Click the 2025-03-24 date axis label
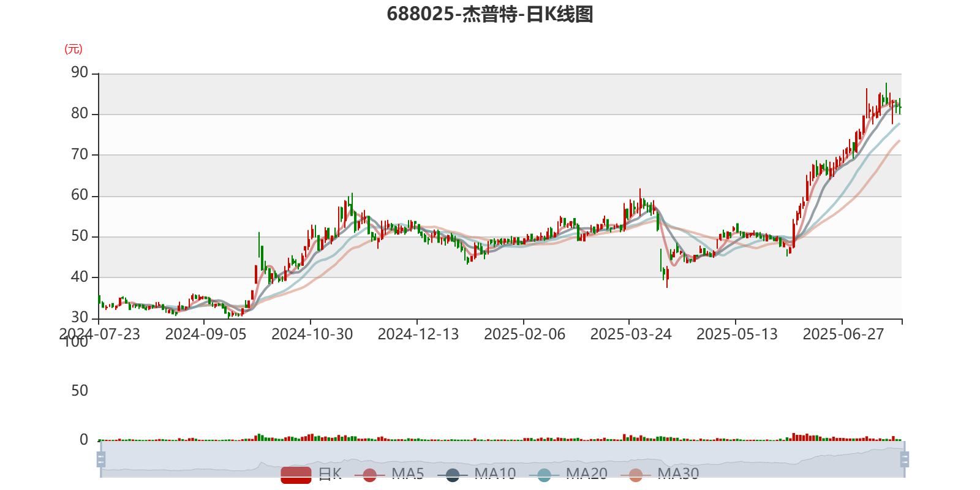 [631, 334]
